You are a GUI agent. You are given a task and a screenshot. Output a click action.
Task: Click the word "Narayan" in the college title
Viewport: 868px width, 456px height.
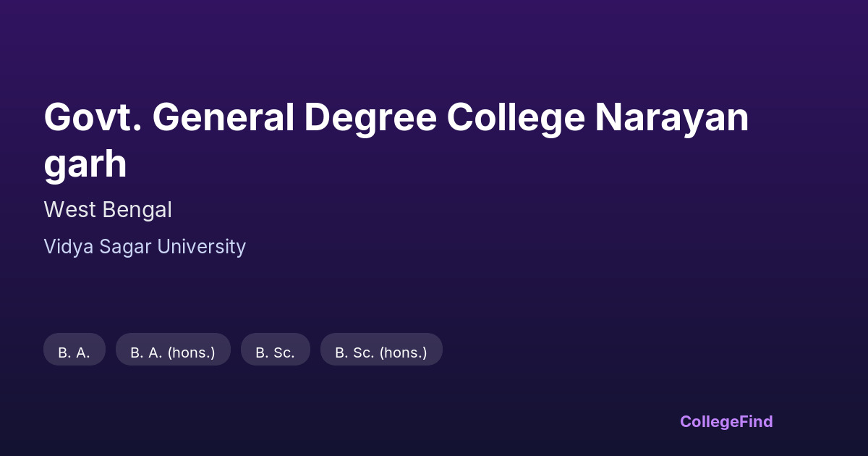coord(671,118)
